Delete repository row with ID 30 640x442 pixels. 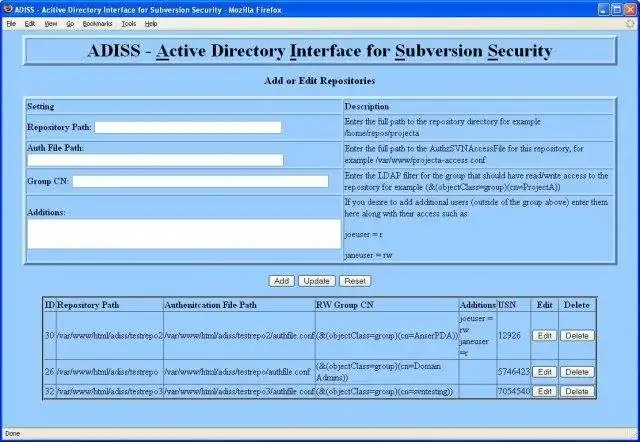pyautogui.click(x=577, y=335)
